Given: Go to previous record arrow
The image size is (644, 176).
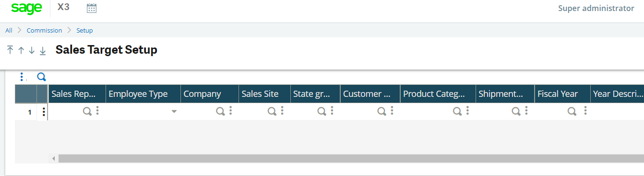Looking at the screenshot, I should point(21,50).
